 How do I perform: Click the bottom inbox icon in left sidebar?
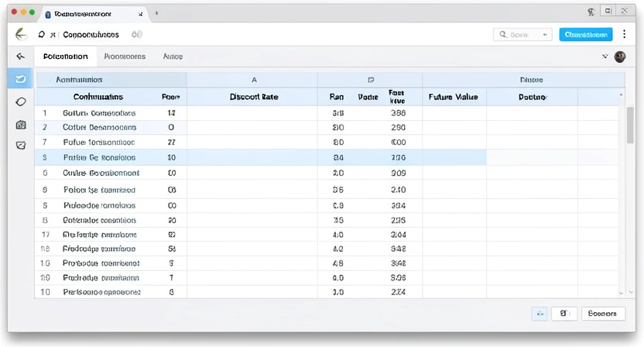pyautogui.click(x=21, y=145)
